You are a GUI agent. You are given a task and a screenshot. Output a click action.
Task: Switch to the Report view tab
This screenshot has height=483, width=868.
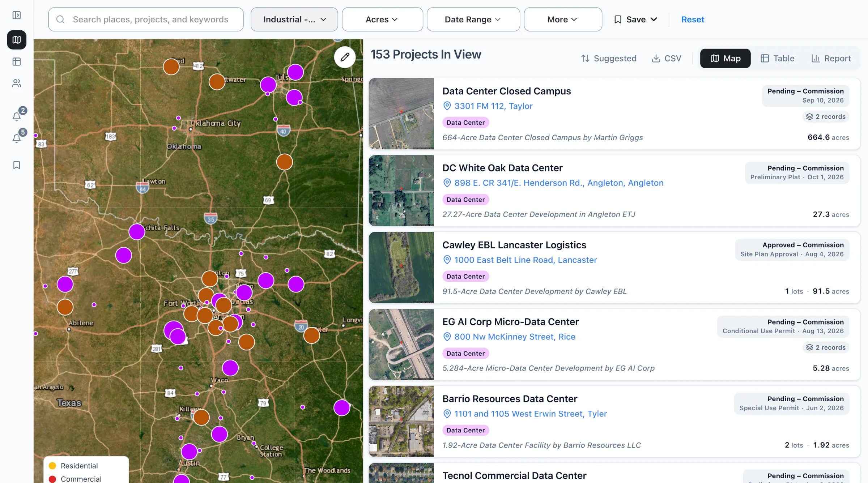tap(831, 59)
